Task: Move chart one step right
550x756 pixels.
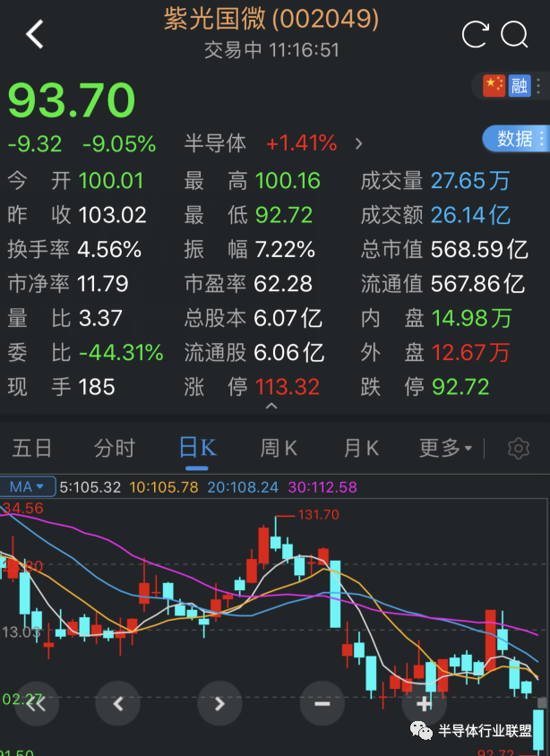Action: point(219,704)
